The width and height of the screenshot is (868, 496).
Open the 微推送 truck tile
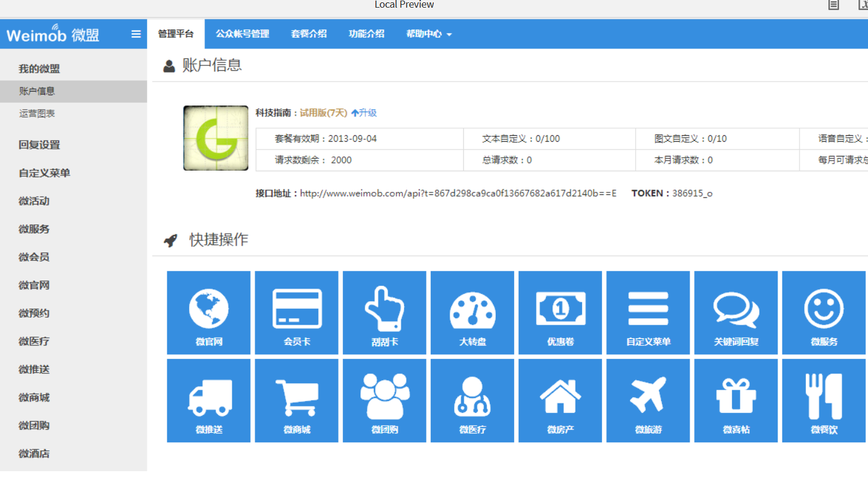point(209,400)
